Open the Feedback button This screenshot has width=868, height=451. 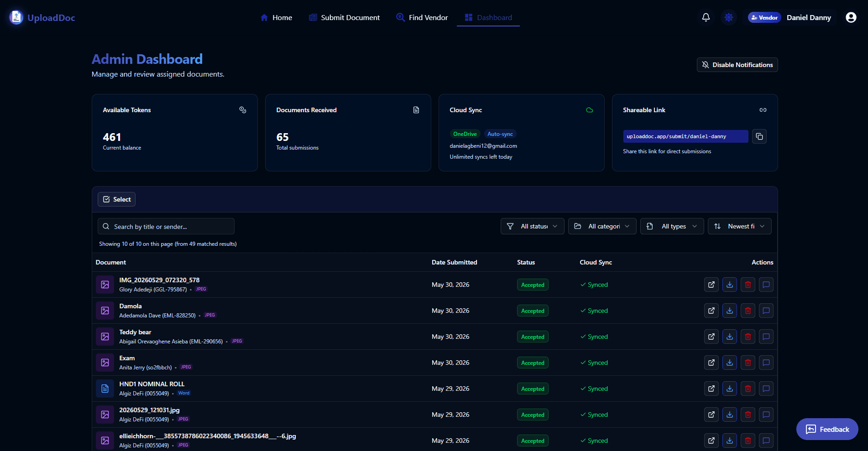(x=827, y=429)
